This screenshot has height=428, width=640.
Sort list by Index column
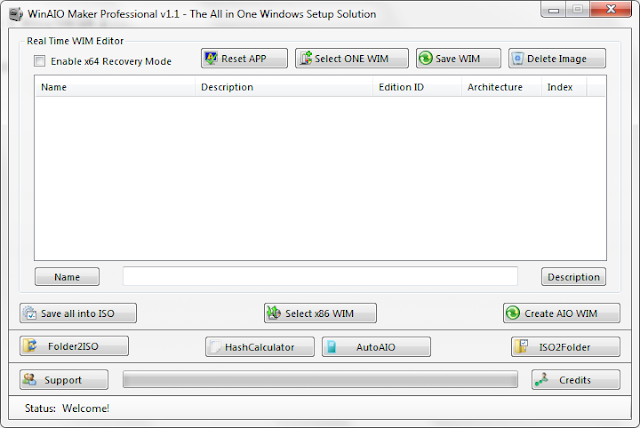tap(564, 87)
